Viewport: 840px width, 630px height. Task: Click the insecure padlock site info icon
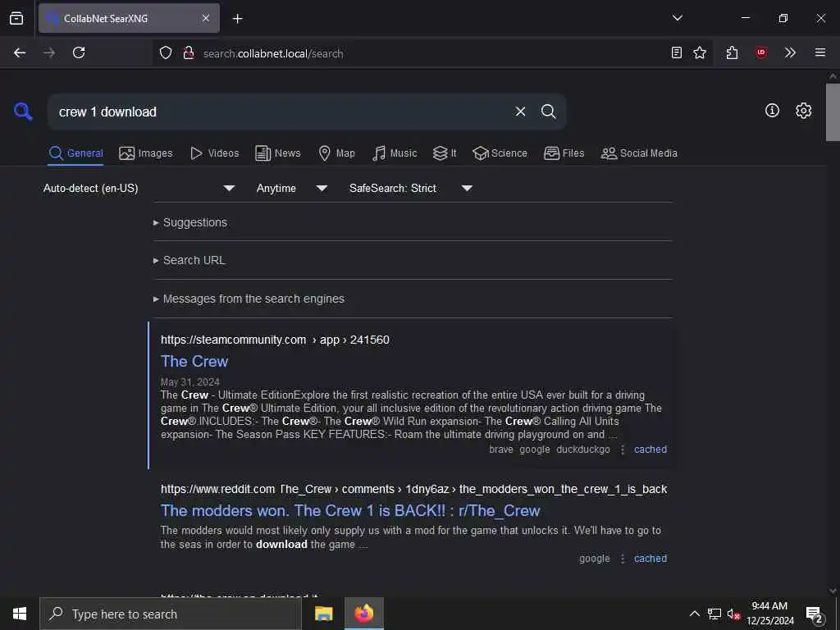[189, 52]
